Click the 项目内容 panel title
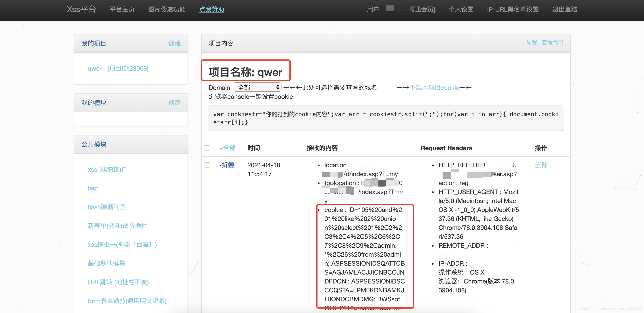 point(221,43)
